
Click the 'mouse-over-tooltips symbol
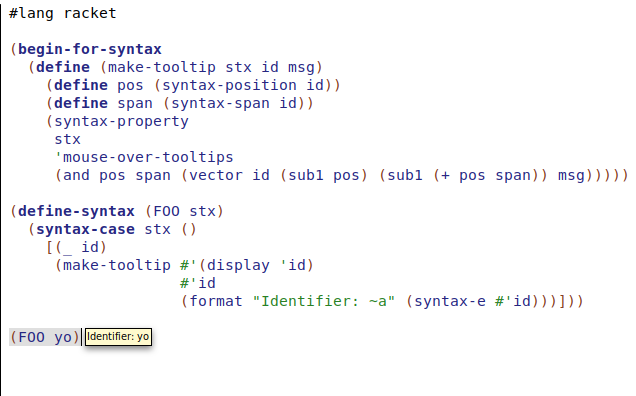(x=144, y=157)
